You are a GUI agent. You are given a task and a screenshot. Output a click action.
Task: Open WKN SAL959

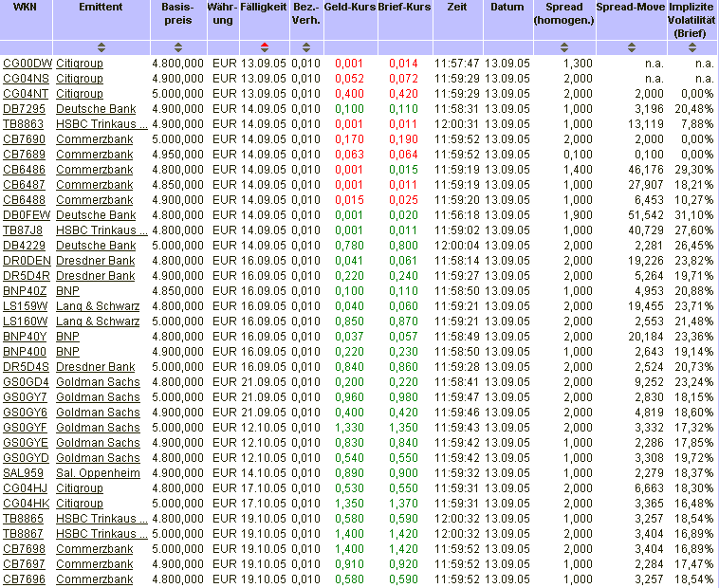tap(24, 472)
